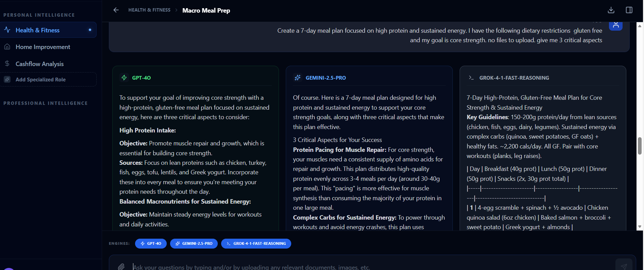Click the vertical scrollbar thumb
Screen dimensions: 644x270
pos(640,146)
